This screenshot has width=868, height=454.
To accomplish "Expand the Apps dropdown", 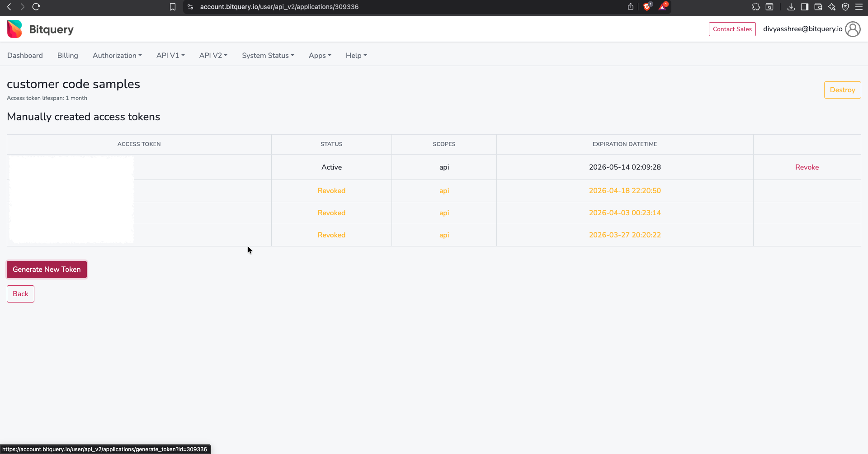I will [x=320, y=55].
